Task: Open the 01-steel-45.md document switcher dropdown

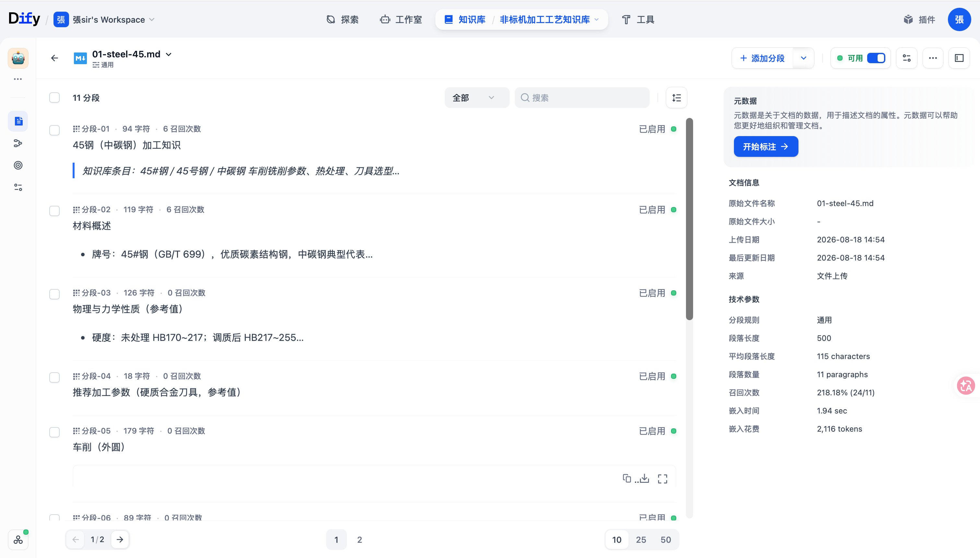Action: pos(168,54)
